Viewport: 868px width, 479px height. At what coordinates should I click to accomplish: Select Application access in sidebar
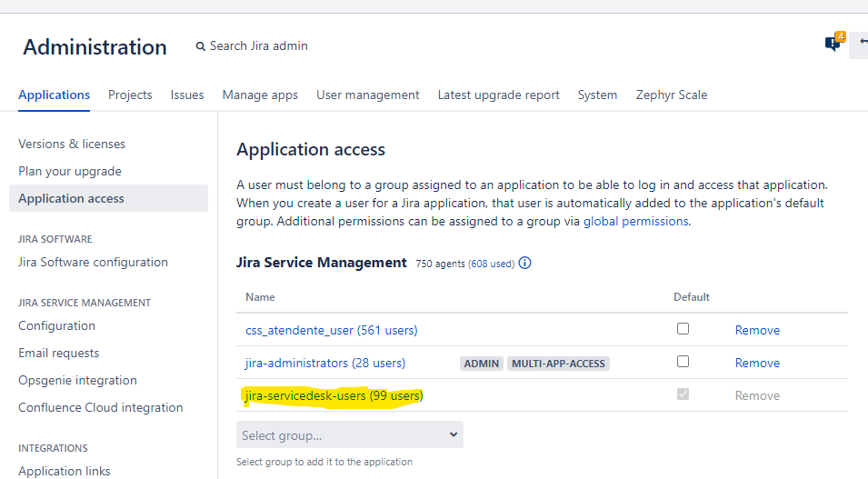coord(108,198)
